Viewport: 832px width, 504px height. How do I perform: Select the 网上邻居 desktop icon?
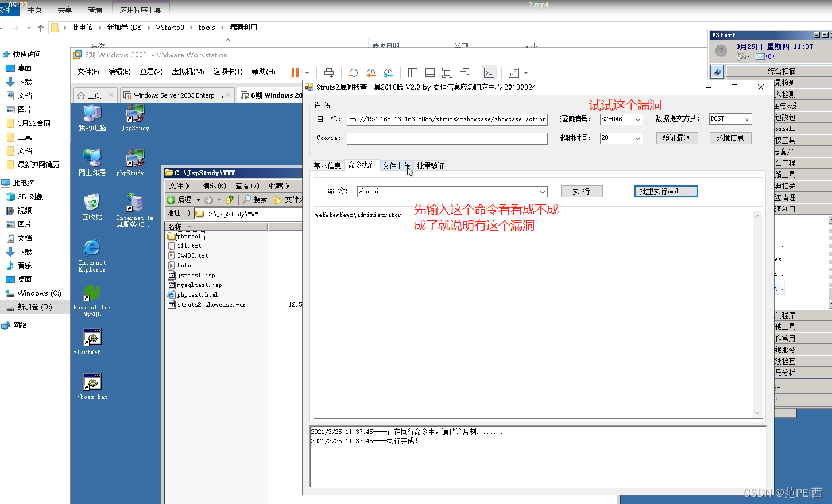click(x=92, y=162)
